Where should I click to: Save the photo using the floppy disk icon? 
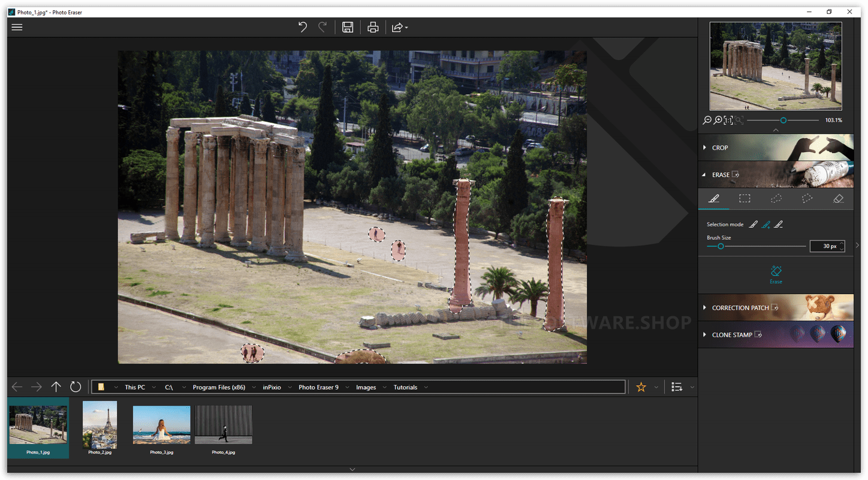348,27
